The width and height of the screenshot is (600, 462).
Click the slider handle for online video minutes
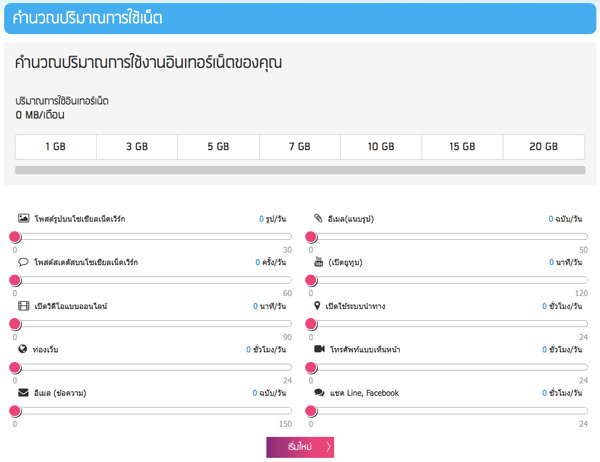point(15,324)
